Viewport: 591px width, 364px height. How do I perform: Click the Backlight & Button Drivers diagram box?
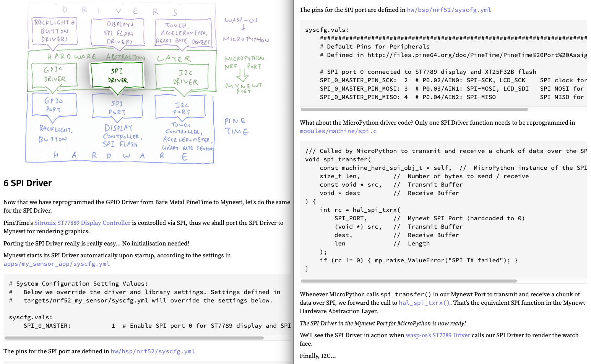click(55, 31)
